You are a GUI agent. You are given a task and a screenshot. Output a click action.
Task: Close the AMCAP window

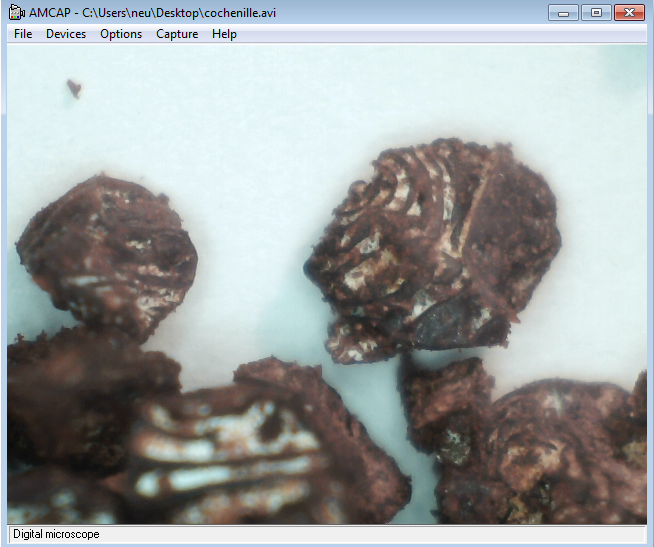[x=629, y=13]
